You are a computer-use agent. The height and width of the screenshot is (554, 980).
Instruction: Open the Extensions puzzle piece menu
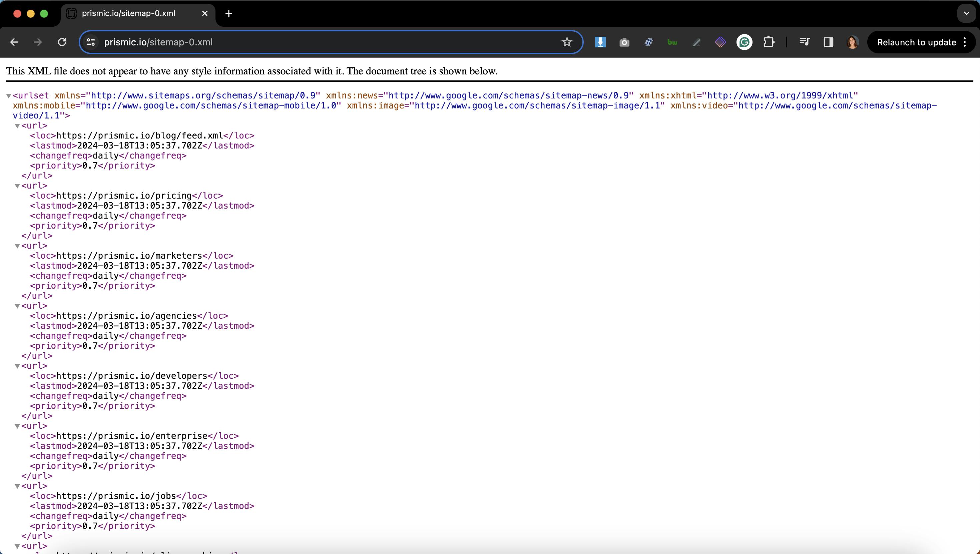[769, 42]
